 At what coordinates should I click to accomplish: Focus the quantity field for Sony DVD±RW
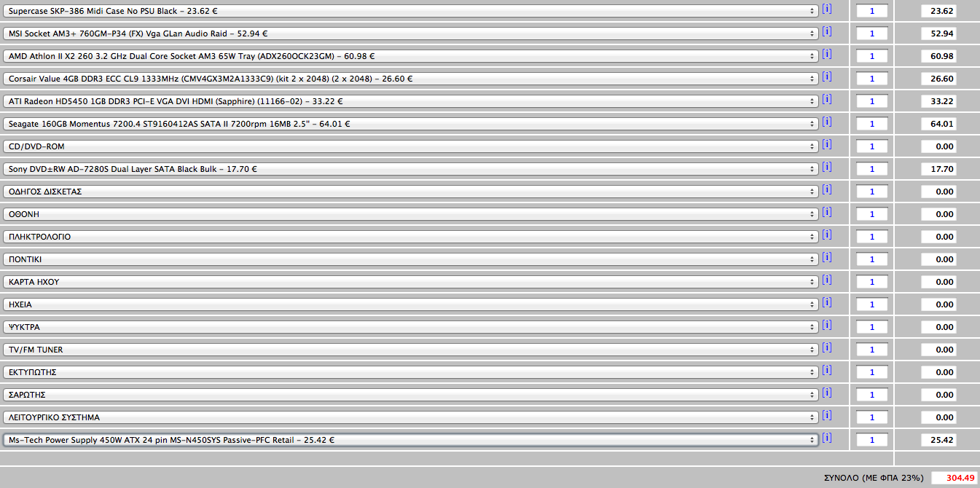click(x=872, y=169)
